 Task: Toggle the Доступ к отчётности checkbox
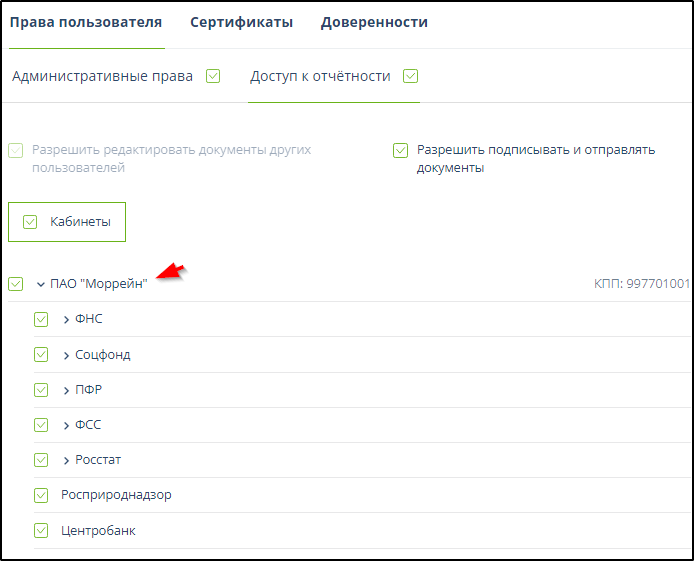pyautogui.click(x=410, y=76)
